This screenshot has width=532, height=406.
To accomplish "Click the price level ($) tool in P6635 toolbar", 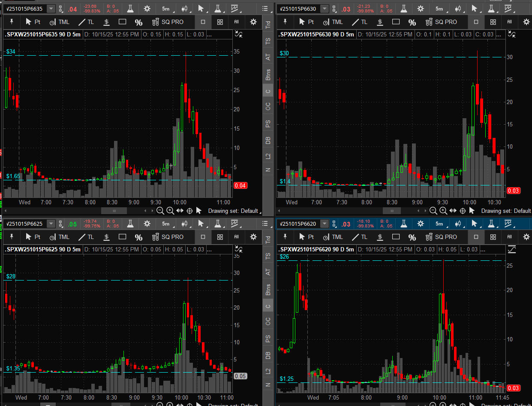I will pyautogui.click(x=106, y=22).
